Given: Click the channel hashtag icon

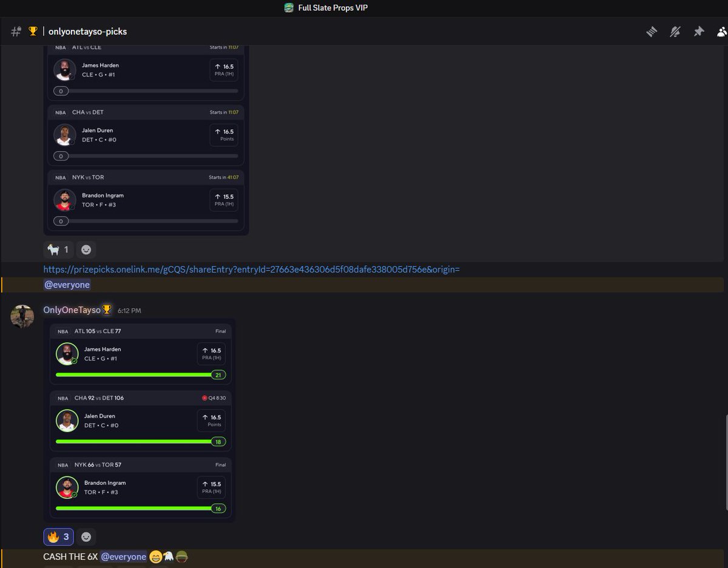Looking at the screenshot, I should (x=16, y=32).
